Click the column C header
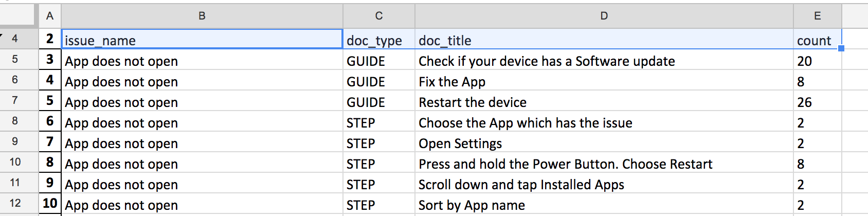This screenshot has height=216, width=868. 378,16
